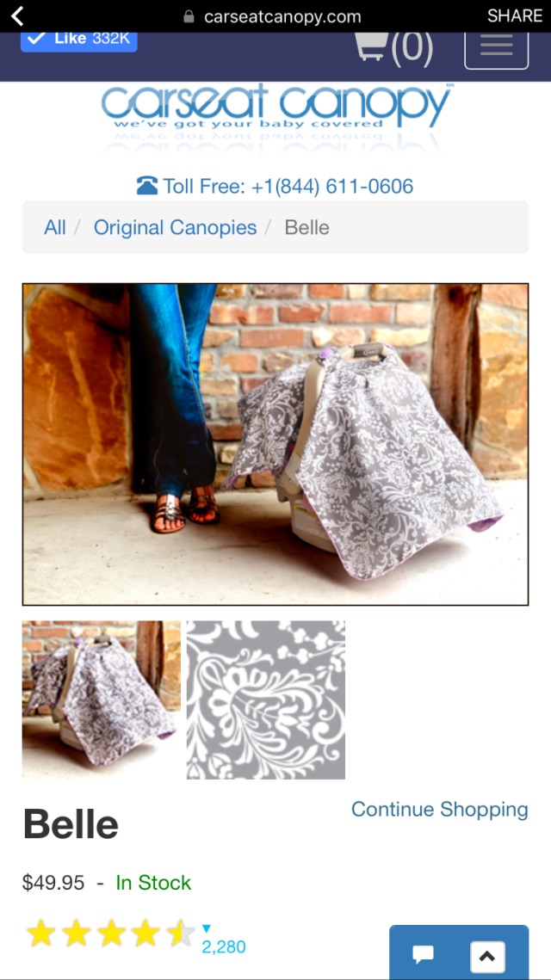Tap SHARE in the top bar
This screenshot has height=980, width=551.
[515, 15]
